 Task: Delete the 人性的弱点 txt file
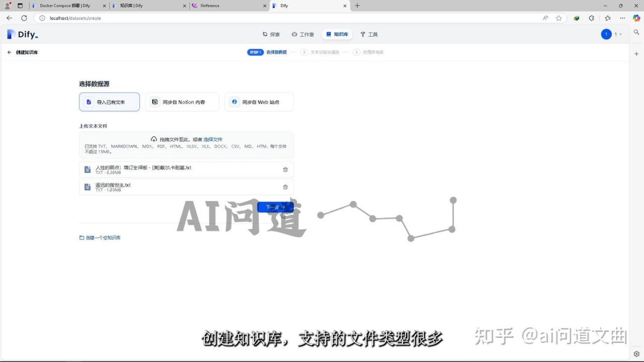tap(285, 169)
